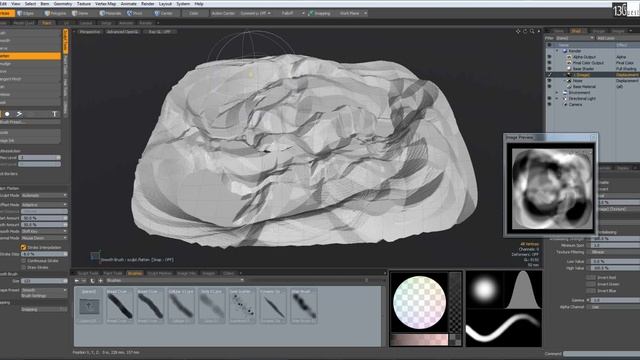Click viewport rotate navigation icon
Image resolution: width=640 pixels, height=360 pixels.
pyautogui.click(x=525, y=31)
